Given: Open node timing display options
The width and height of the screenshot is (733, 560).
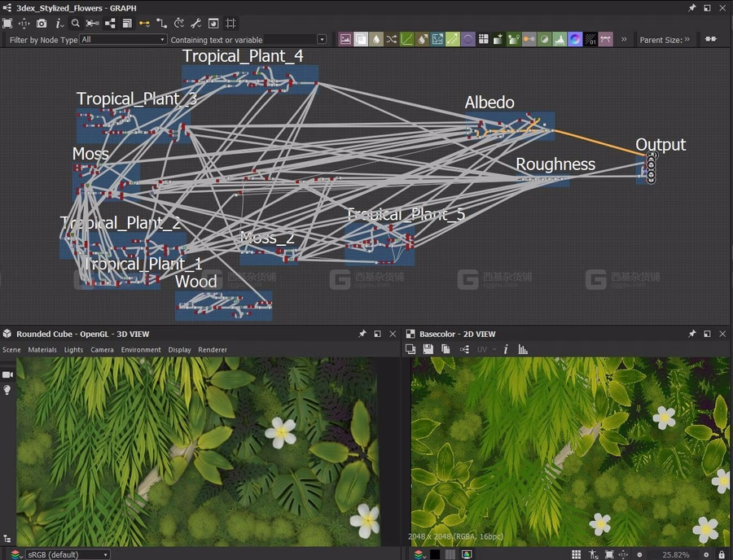Looking at the screenshot, I should [178, 24].
